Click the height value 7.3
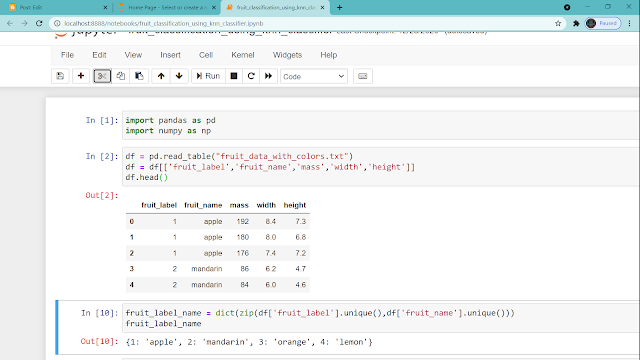The image size is (640, 360). click(300, 221)
